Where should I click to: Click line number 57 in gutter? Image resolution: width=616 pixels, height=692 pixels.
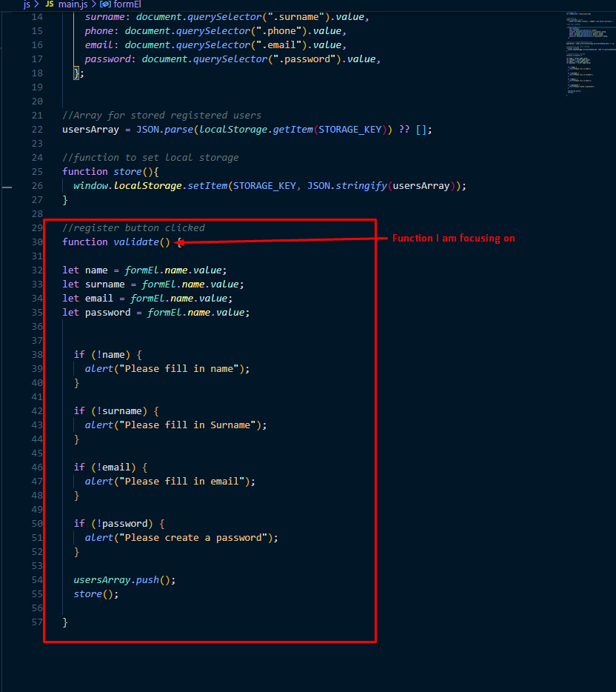point(37,622)
